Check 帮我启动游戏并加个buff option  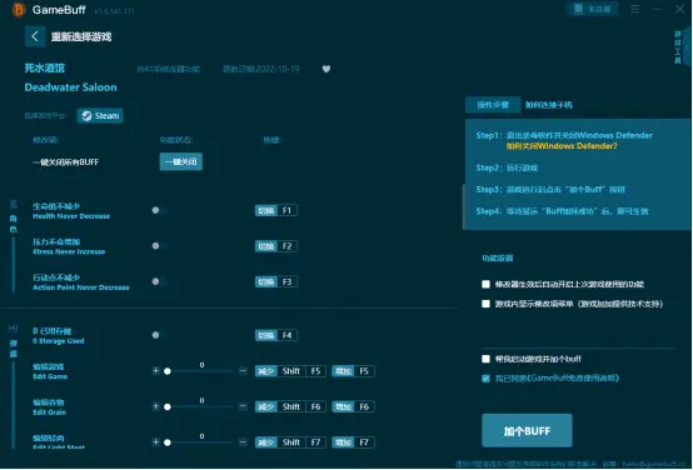486,359
